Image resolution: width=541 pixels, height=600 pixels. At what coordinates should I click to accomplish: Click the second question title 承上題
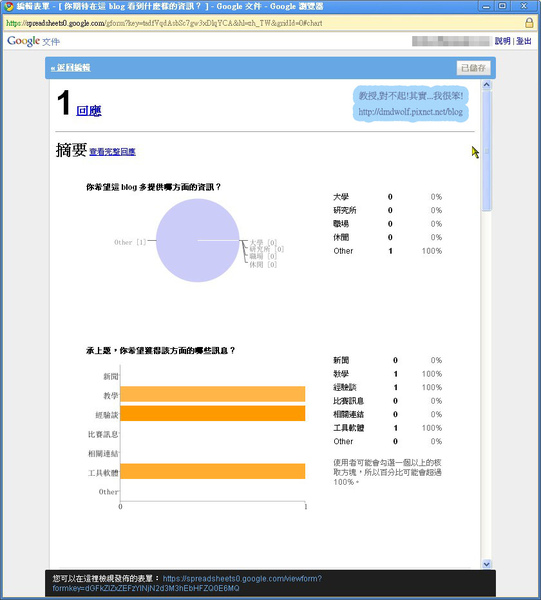(x=160, y=351)
